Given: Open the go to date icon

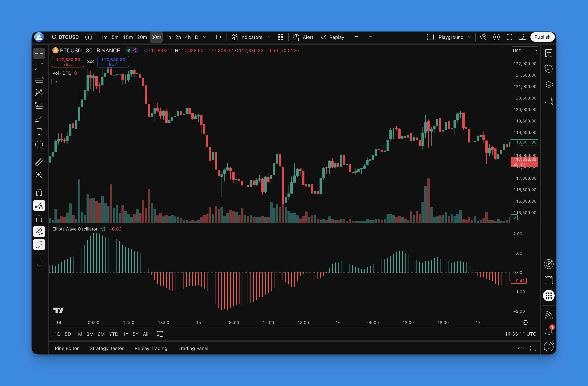Looking at the screenshot, I should tap(160, 334).
